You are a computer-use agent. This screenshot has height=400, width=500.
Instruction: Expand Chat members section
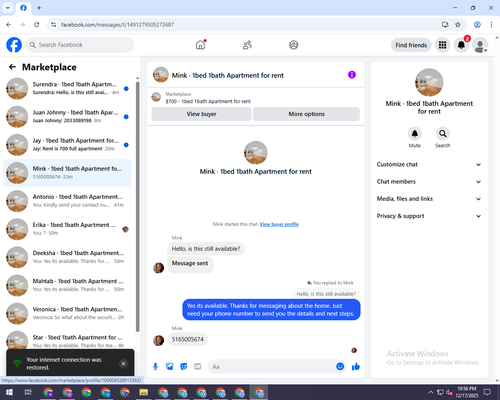click(429, 182)
